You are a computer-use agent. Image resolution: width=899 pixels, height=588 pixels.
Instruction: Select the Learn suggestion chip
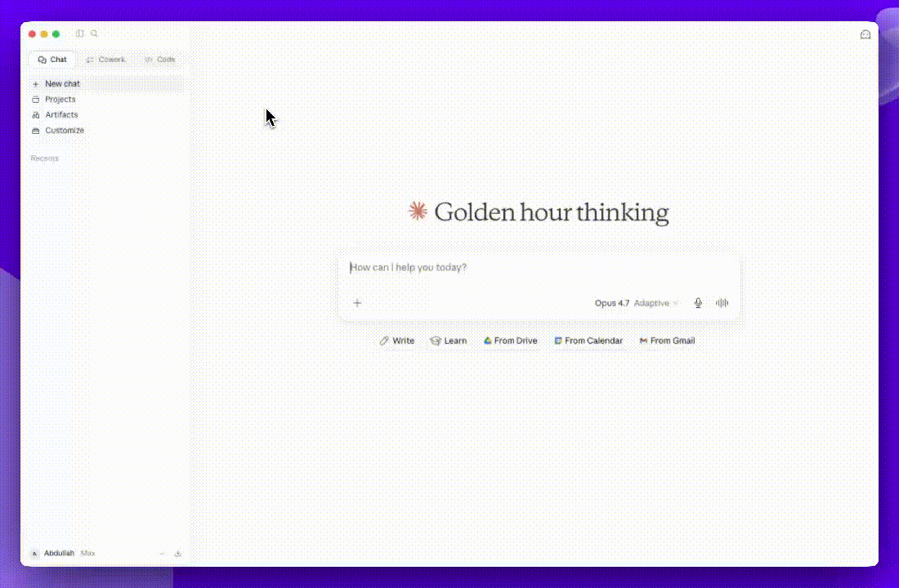coord(449,341)
